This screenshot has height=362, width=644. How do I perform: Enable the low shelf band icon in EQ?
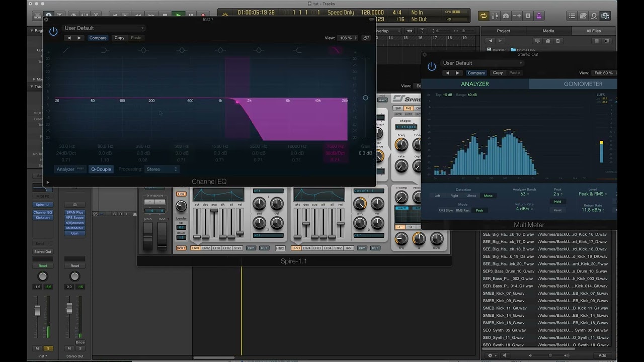(x=105, y=50)
